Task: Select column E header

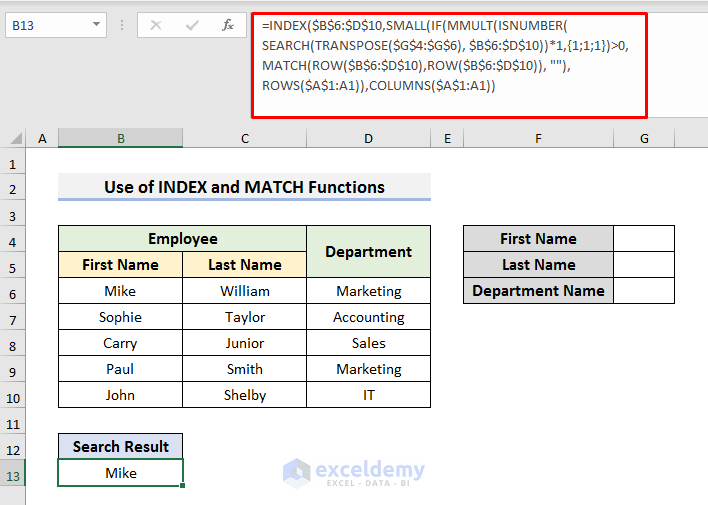Action: pos(447,138)
